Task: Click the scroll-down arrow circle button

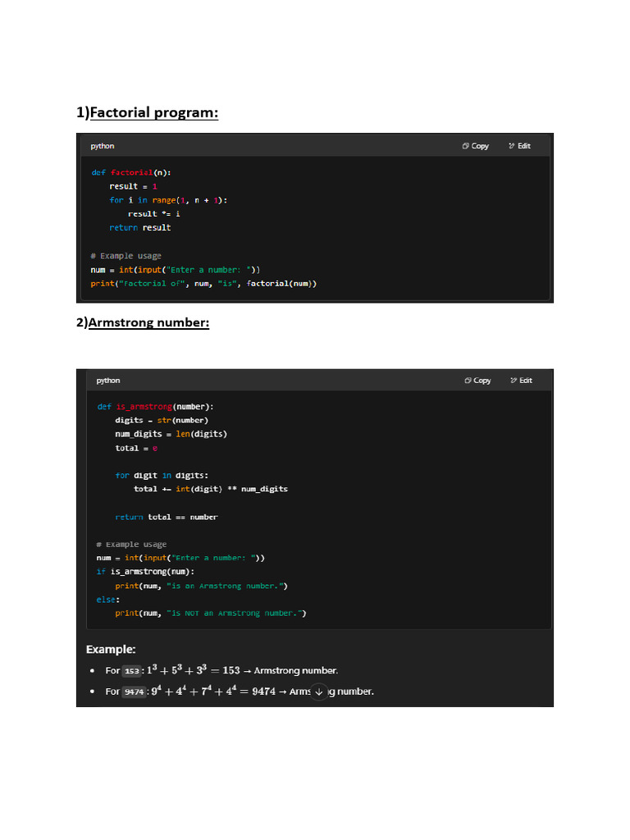Action: click(x=319, y=691)
